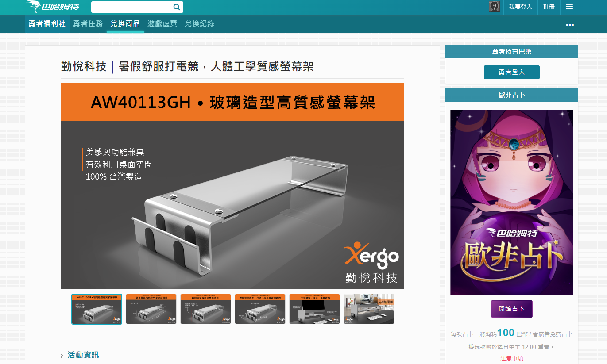This screenshot has height=364, width=607.
Task: Click the 我要登入 login link
Action: 520,7
